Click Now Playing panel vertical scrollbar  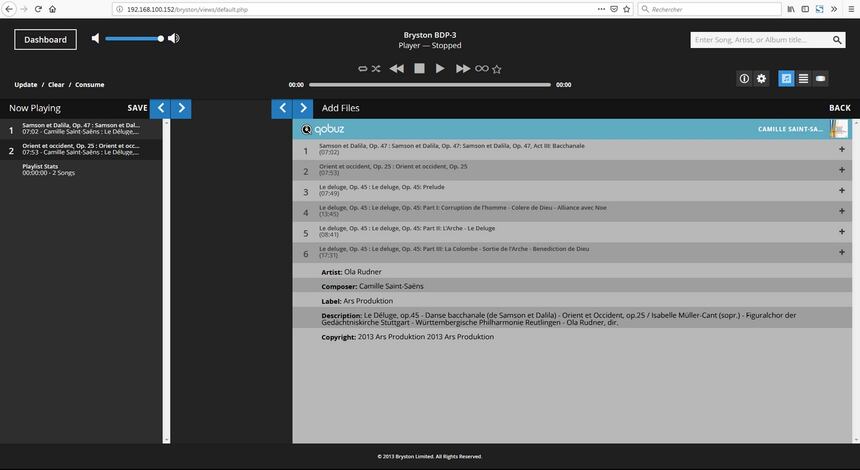167,281
